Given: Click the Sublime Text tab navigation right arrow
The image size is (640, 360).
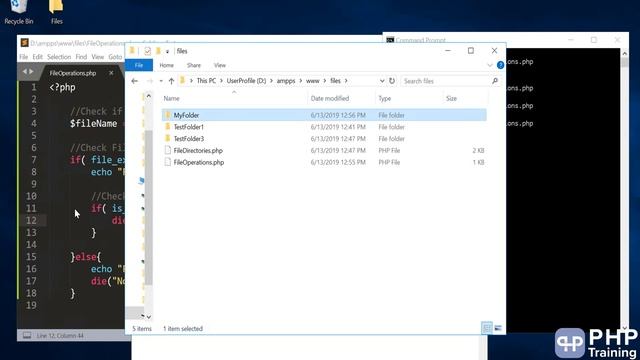Looking at the screenshot, I should click(x=31, y=72).
